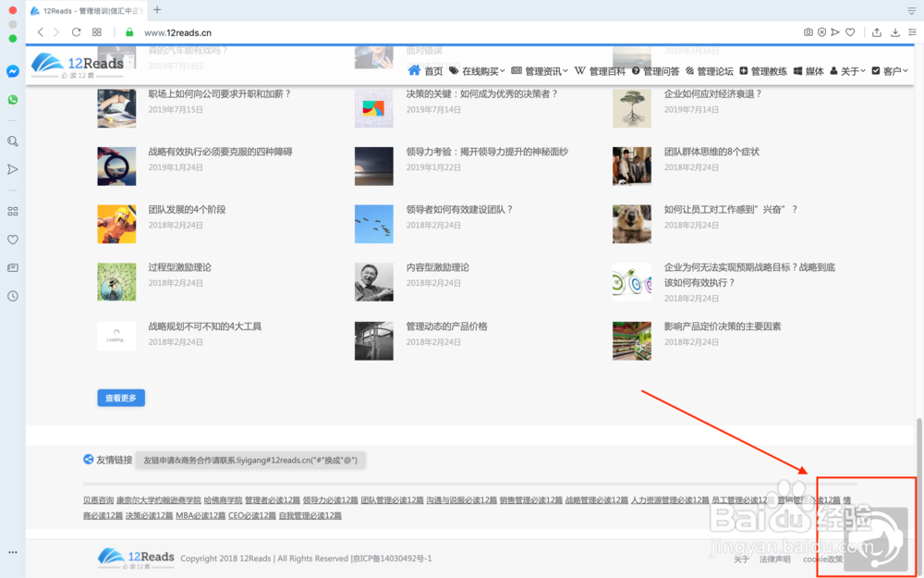Open ad blocker shield icon
The height and width of the screenshot is (578, 924).
click(x=822, y=32)
